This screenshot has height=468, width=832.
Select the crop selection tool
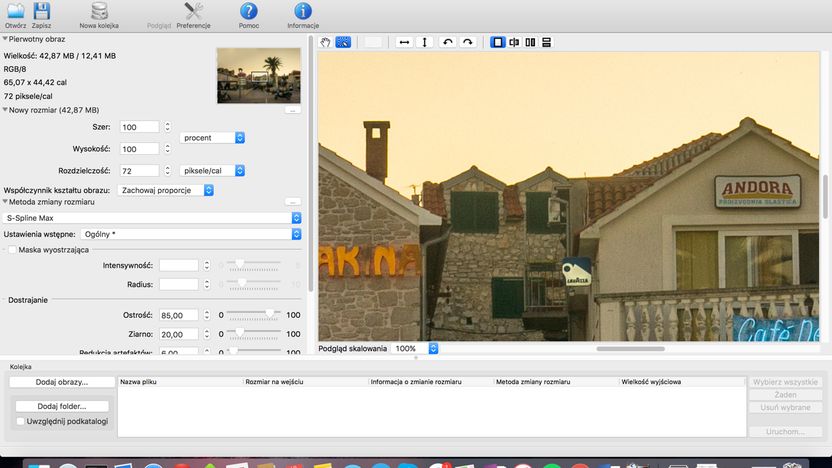(343, 42)
